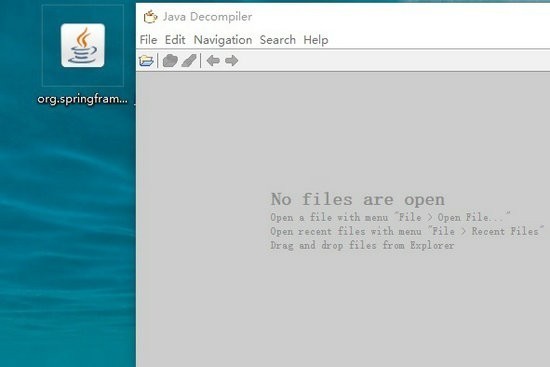Open the Help menu
The image size is (550, 367).
coord(316,40)
